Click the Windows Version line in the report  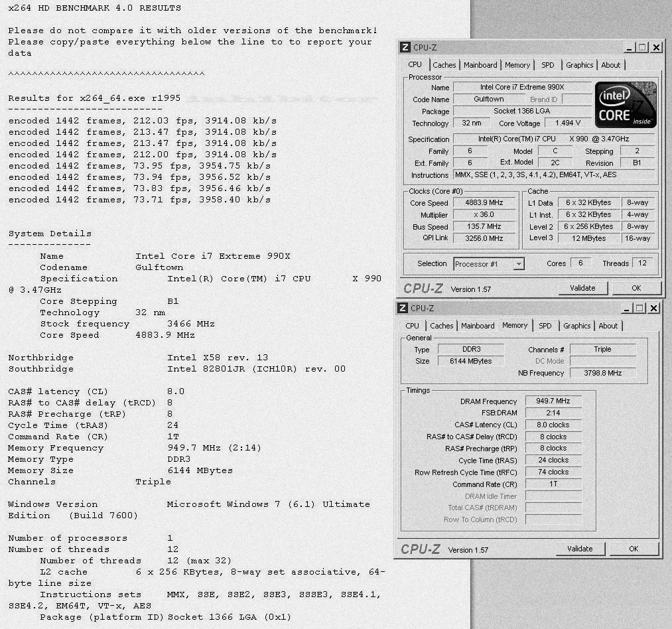pyautogui.click(x=189, y=510)
